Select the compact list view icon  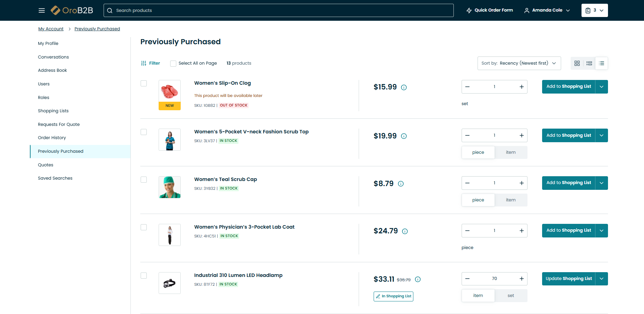point(602,63)
